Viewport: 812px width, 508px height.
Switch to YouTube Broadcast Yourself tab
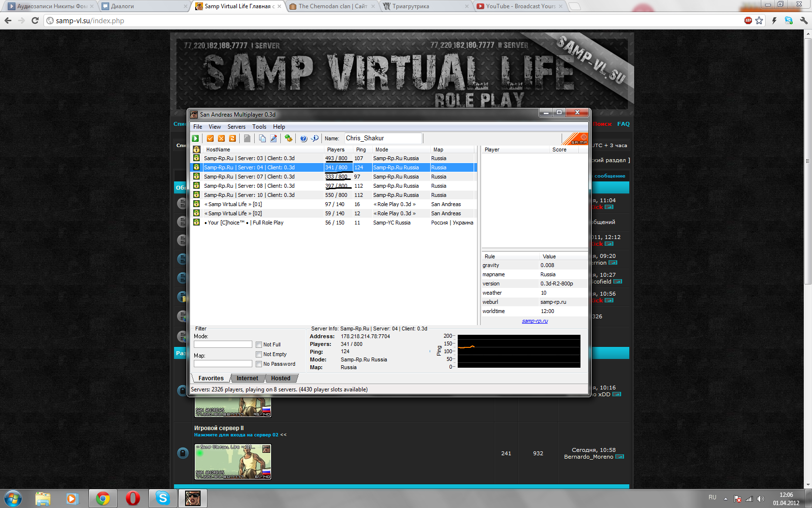[x=521, y=6]
